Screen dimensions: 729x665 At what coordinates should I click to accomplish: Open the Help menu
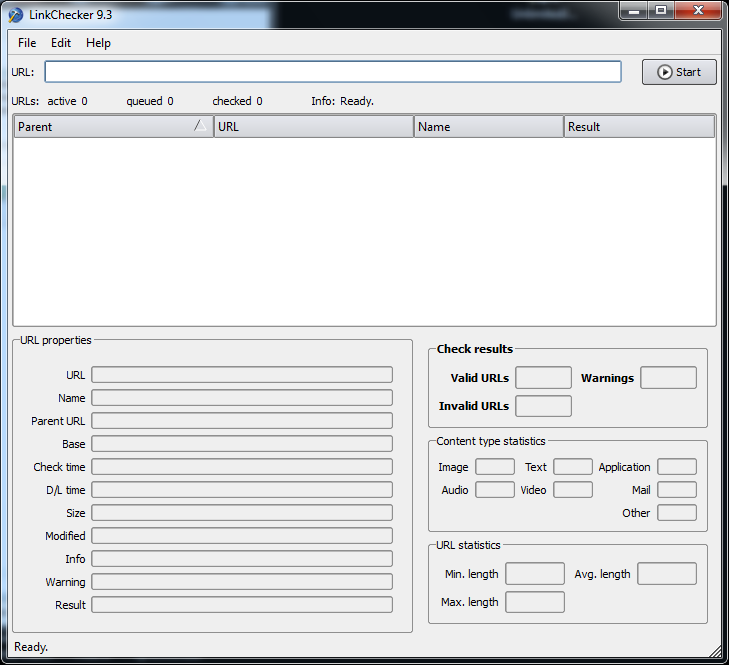tap(98, 43)
